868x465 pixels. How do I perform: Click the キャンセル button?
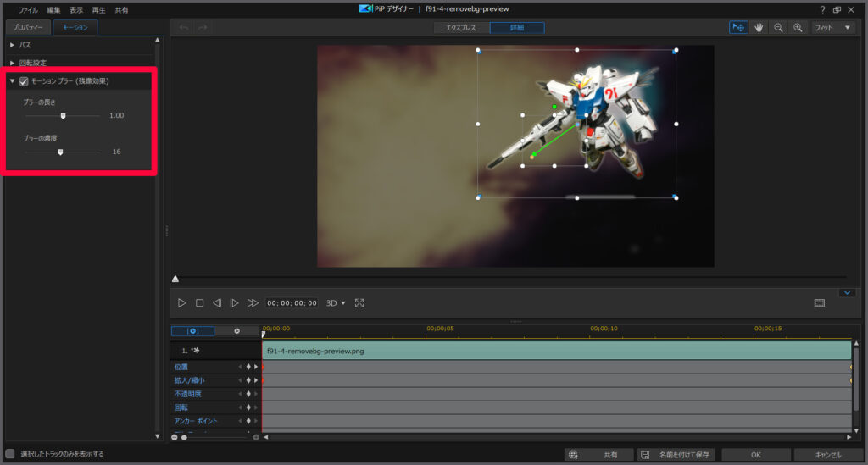(828, 455)
